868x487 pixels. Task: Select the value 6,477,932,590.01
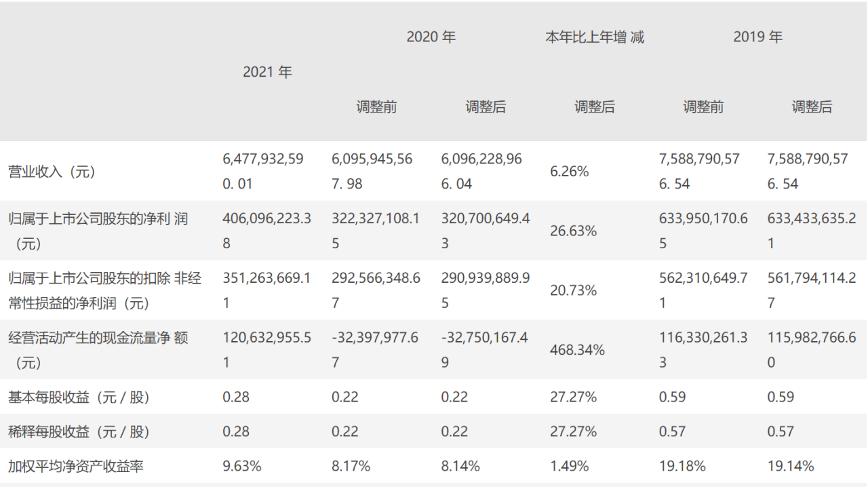(x=262, y=171)
